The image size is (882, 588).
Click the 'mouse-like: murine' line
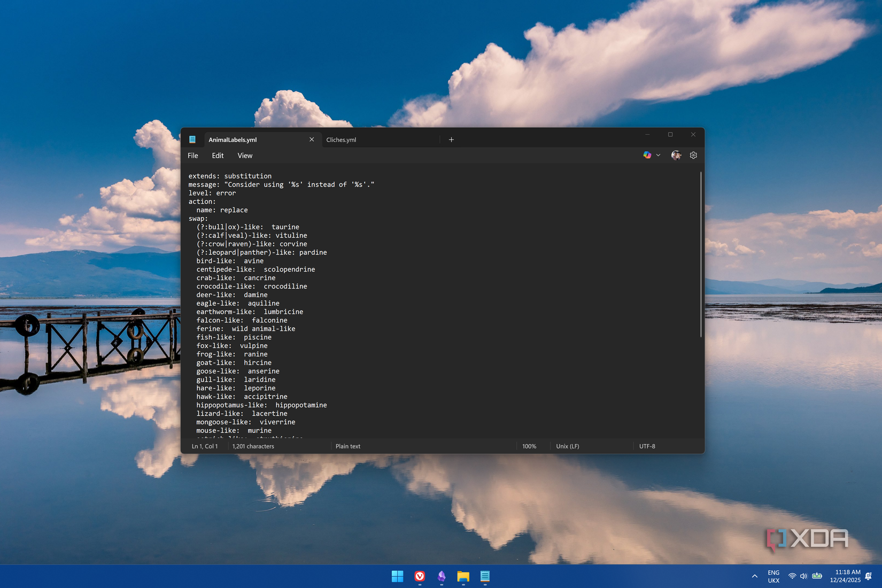coord(234,431)
